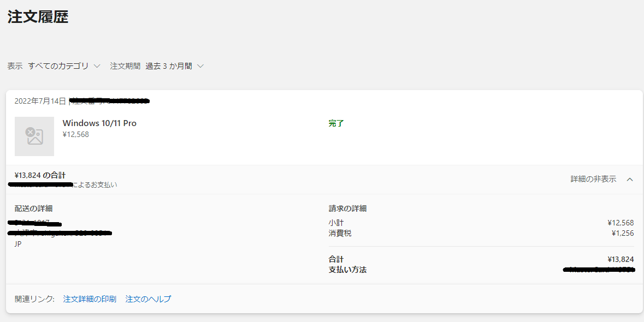The height and width of the screenshot is (322, 644).
Task: Click the order date 2022年7月14日
Action: click(40, 101)
